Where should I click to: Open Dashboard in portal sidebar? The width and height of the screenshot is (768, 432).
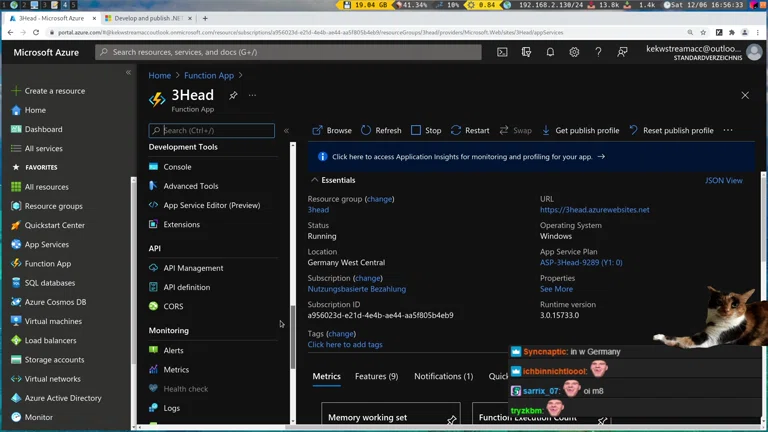[43, 129]
